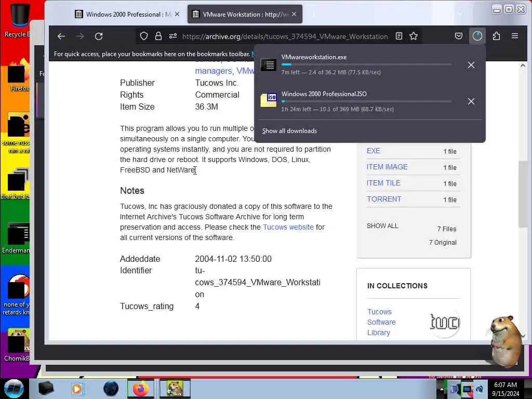Open the Save to Pocket icon
The height and width of the screenshot is (399, 532).
[x=459, y=36]
